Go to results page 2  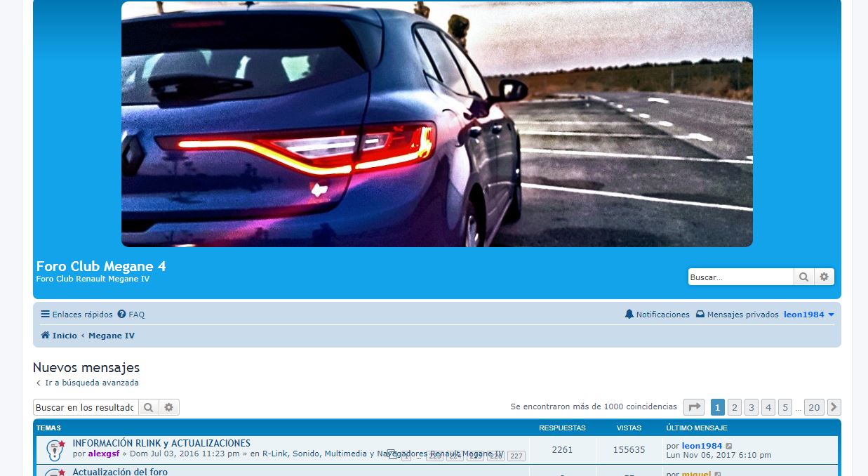pyautogui.click(x=735, y=407)
